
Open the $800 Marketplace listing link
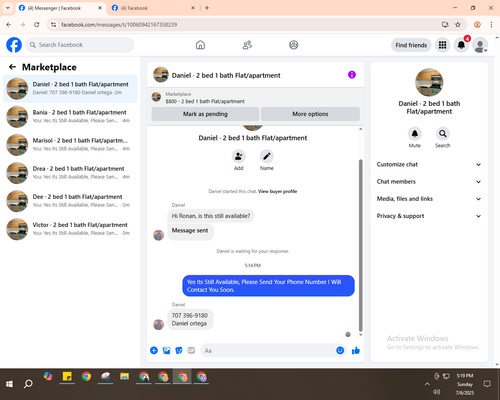tap(205, 101)
